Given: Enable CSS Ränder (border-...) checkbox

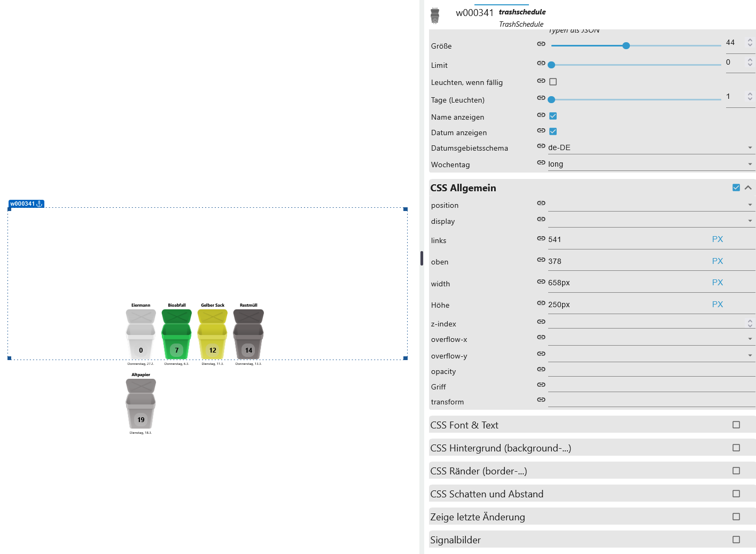Looking at the screenshot, I should (x=736, y=471).
